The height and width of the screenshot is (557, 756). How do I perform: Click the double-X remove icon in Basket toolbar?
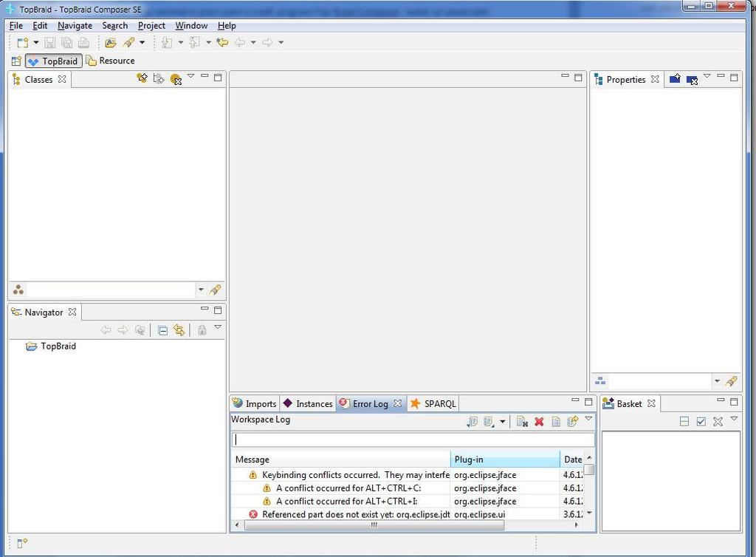718,422
